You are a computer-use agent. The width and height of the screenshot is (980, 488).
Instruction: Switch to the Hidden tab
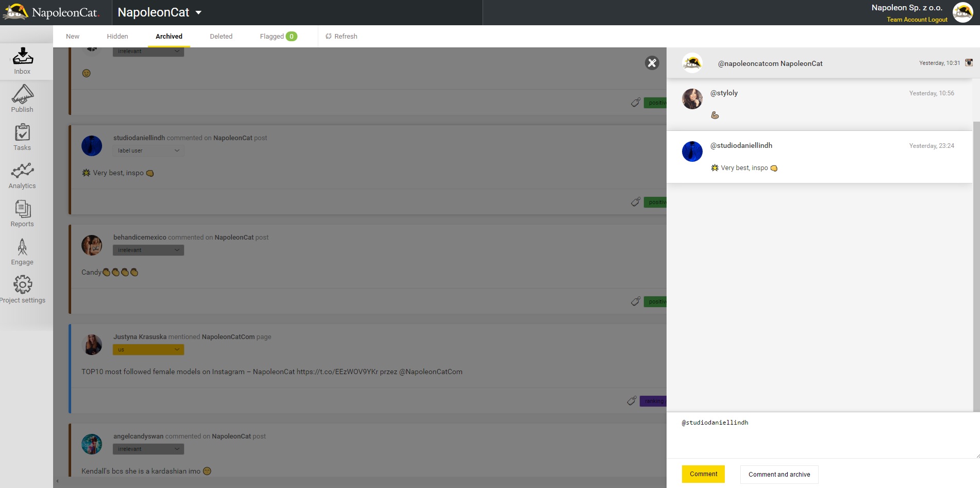pyautogui.click(x=118, y=37)
